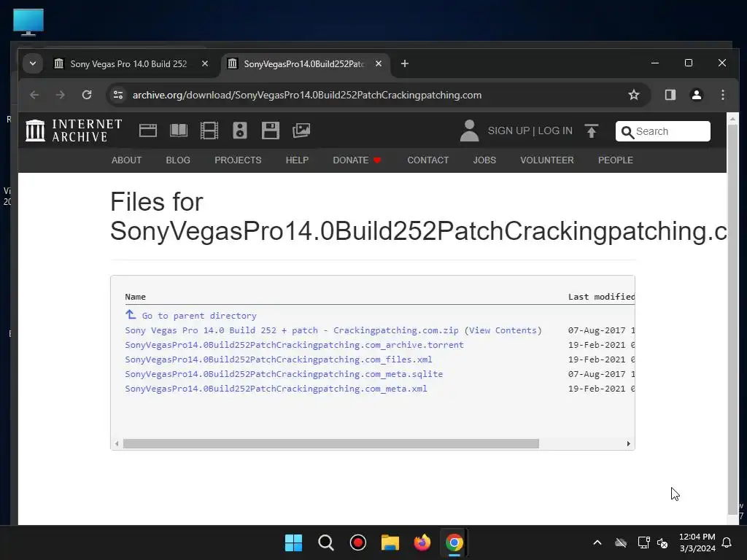Click LOG IN link
This screenshot has width=747, height=560.
(x=555, y=131)
